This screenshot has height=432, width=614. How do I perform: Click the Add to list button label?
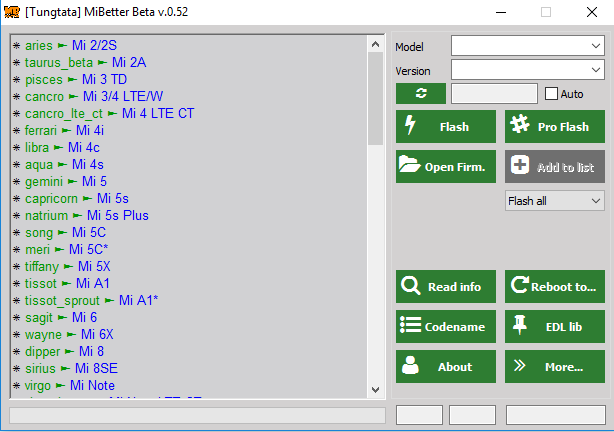click(x=565, y=168)
